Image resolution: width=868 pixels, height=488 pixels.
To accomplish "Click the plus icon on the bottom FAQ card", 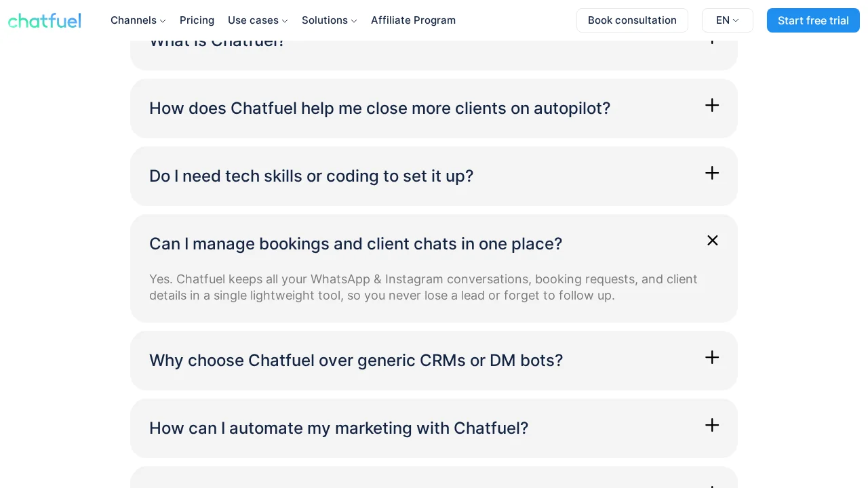I will [712, 485].
